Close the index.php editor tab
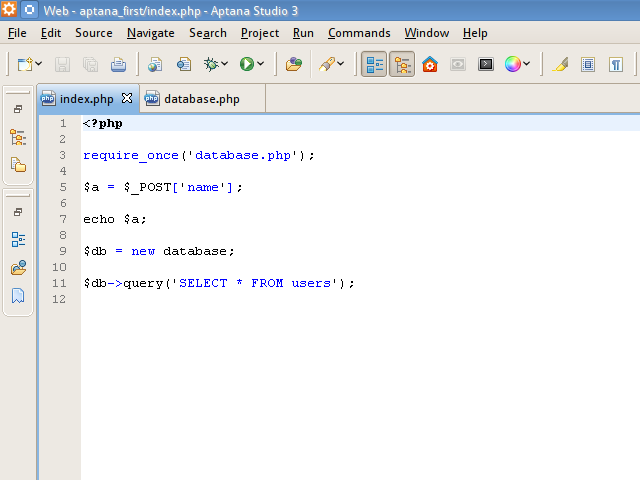Screen dimensions: 640x480 pyautogui.click(x=127, y=99)
